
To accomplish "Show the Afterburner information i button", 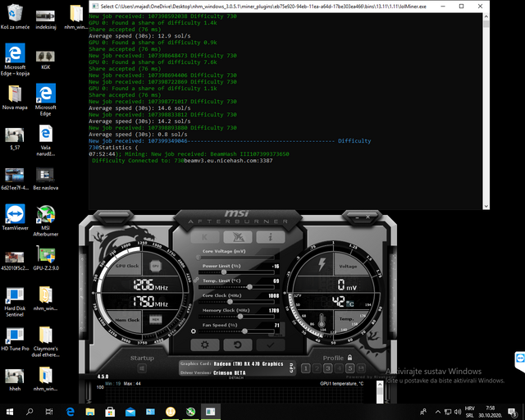I will 270,237.
